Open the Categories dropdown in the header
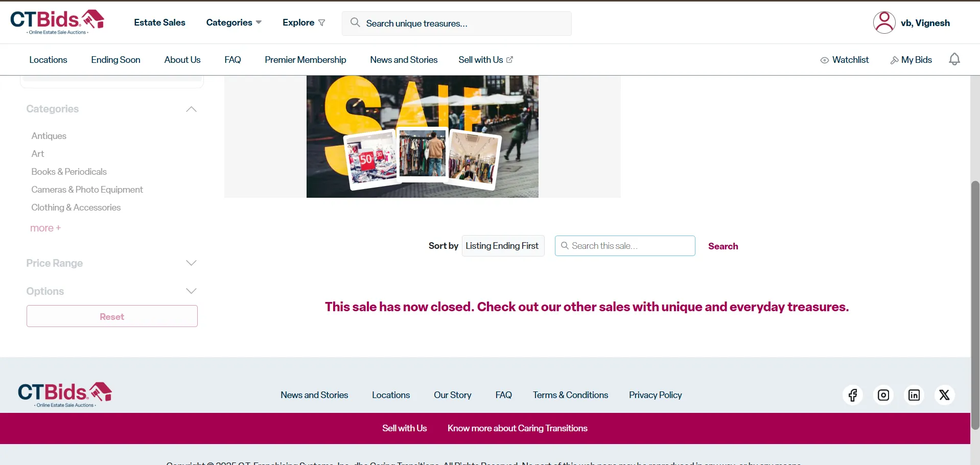 click(x=234, y=22)
